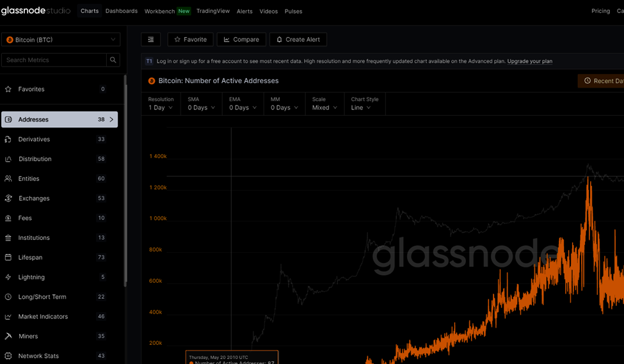The width and height of the screenshot is (624, 364).
Task: Click the Favorite button
Action: (x=190, y=40)
